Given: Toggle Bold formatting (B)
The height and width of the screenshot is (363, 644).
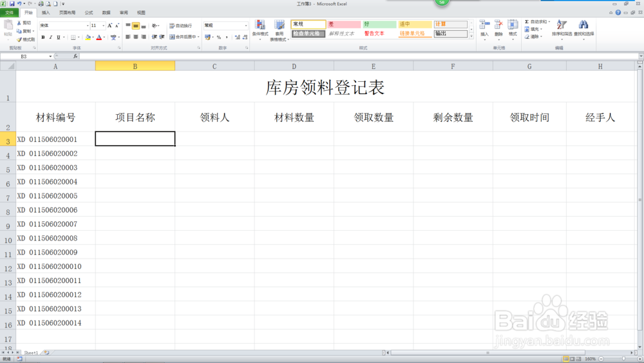Looking at the screenshot, I should click(43, 37).
